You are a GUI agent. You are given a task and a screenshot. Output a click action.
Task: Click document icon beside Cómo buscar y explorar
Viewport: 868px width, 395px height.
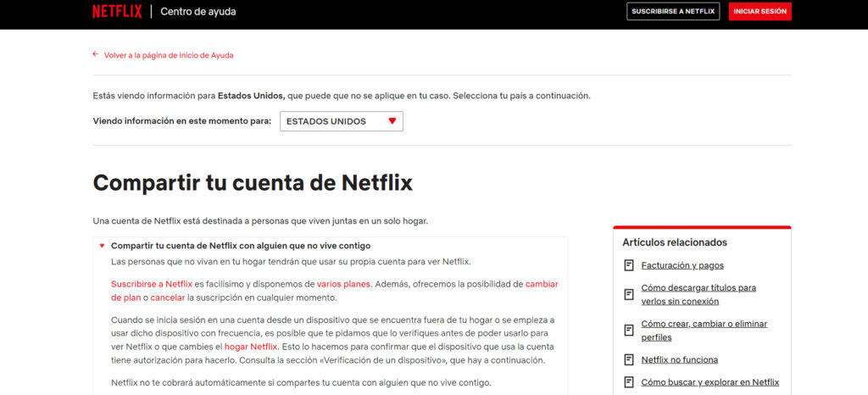[629, 382]
